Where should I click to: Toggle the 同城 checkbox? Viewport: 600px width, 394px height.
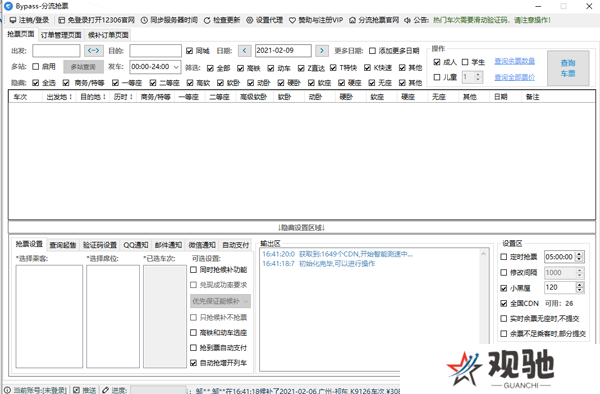click(x=189, y=50)
